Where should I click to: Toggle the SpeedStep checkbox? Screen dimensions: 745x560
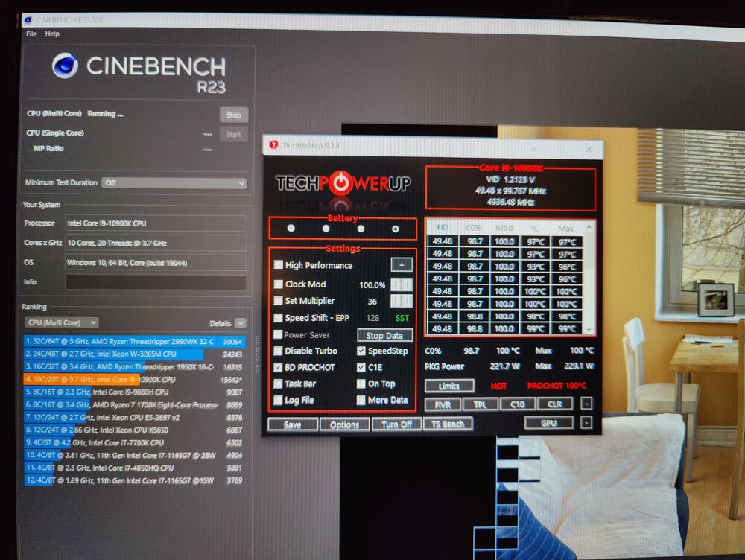[361, 351]
